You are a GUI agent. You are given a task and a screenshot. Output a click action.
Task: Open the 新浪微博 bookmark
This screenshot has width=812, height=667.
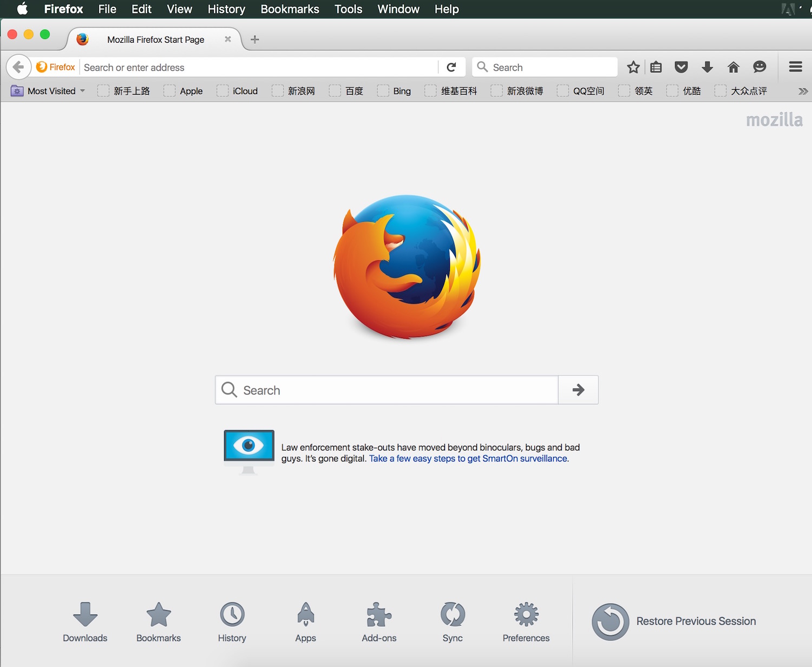518,91
